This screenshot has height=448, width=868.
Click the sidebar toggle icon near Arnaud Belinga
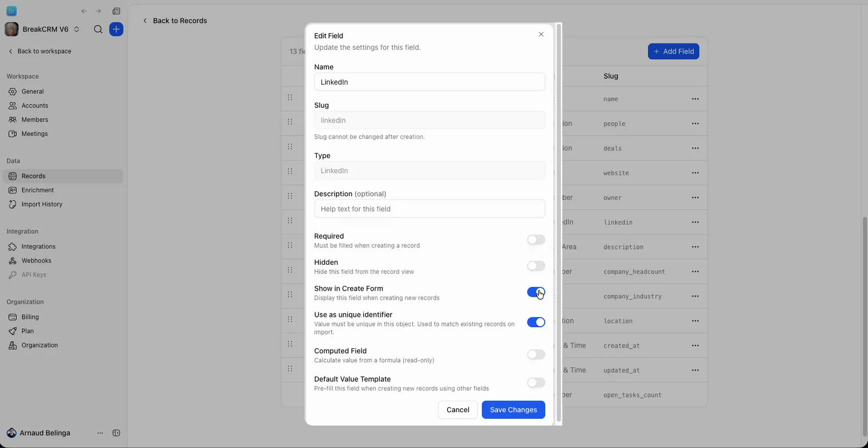point(116,433)
